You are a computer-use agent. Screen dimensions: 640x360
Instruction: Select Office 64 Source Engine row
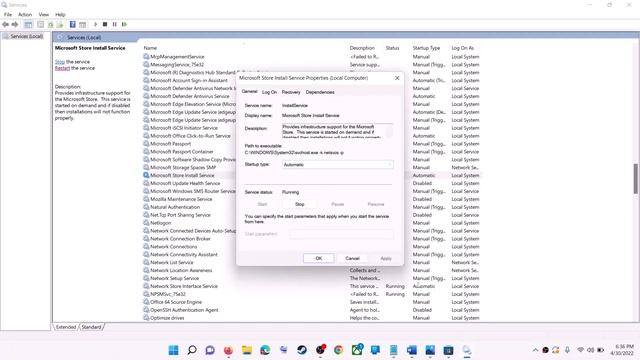[176, 302]
